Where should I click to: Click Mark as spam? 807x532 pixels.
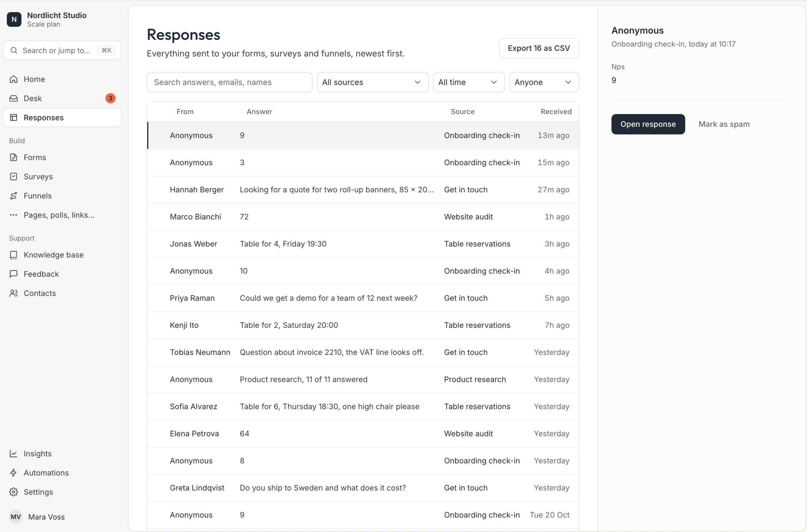click(724, 124)
